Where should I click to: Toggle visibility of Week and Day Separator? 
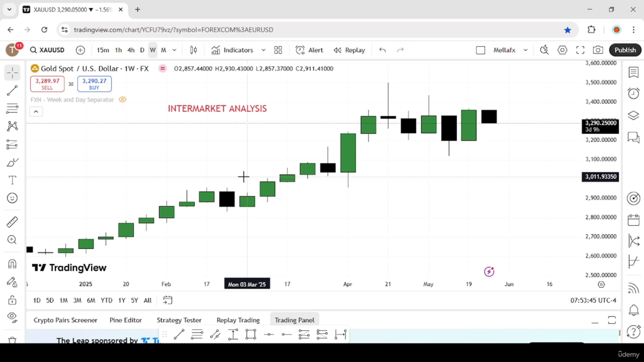tap(122, 100)
